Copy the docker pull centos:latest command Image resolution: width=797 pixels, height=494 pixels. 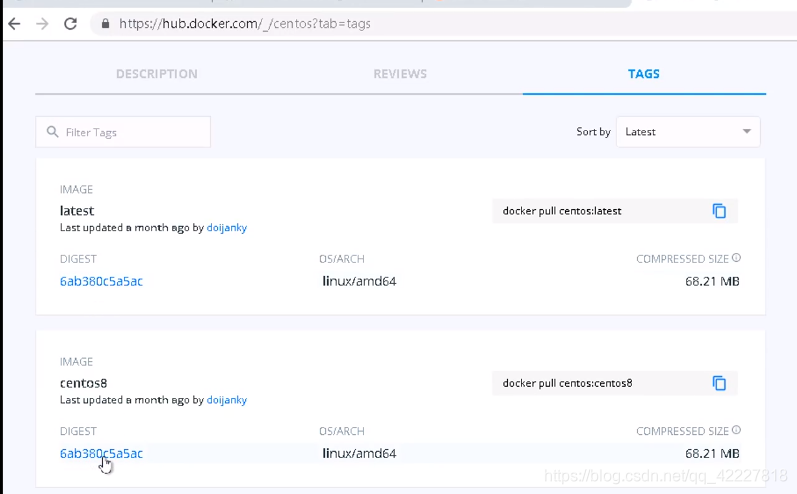tap(719, 211)
